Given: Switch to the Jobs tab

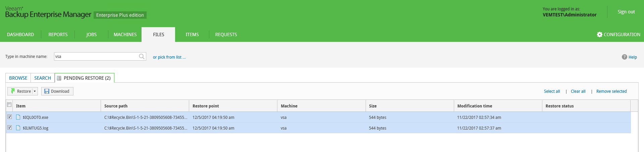Looking at the screenshot, I should [x=91, y=34].
